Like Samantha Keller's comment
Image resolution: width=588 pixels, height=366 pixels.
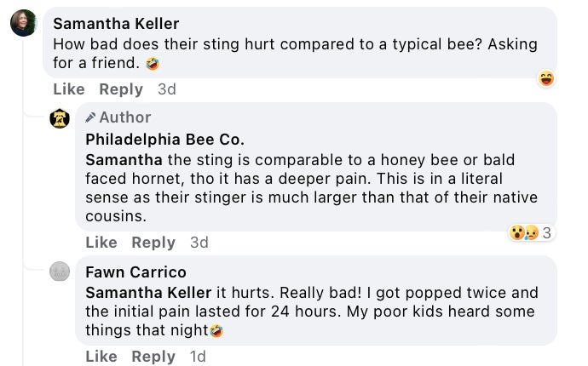click(69, 89)
